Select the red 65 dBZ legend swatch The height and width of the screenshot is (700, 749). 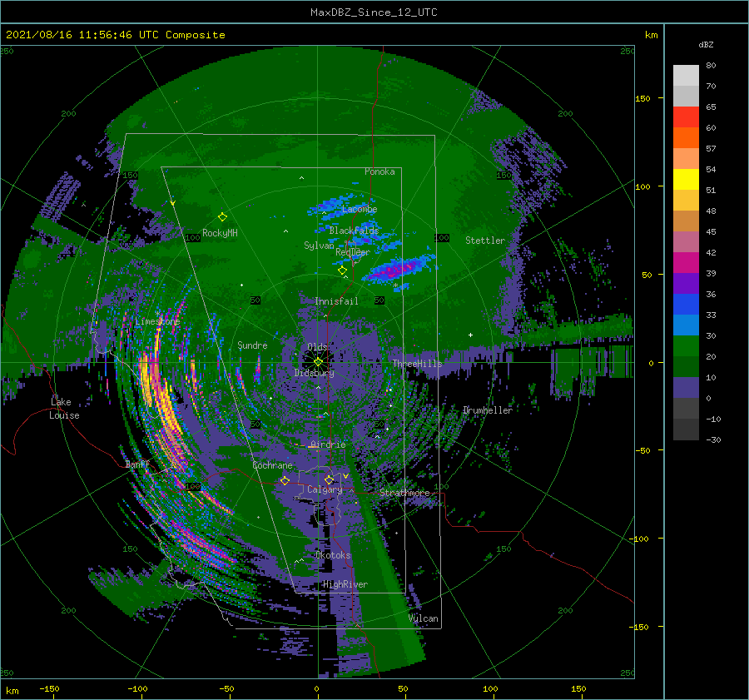[x=686, y=117]
